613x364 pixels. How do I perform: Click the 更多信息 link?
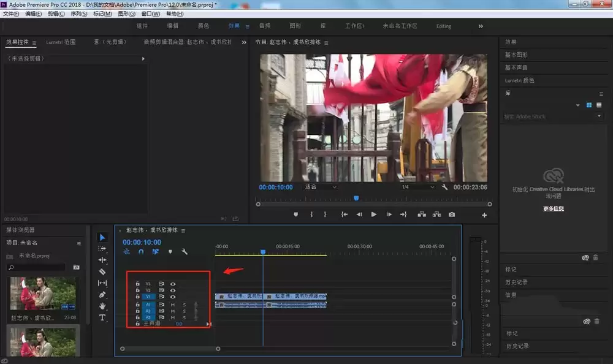point(554,208)
